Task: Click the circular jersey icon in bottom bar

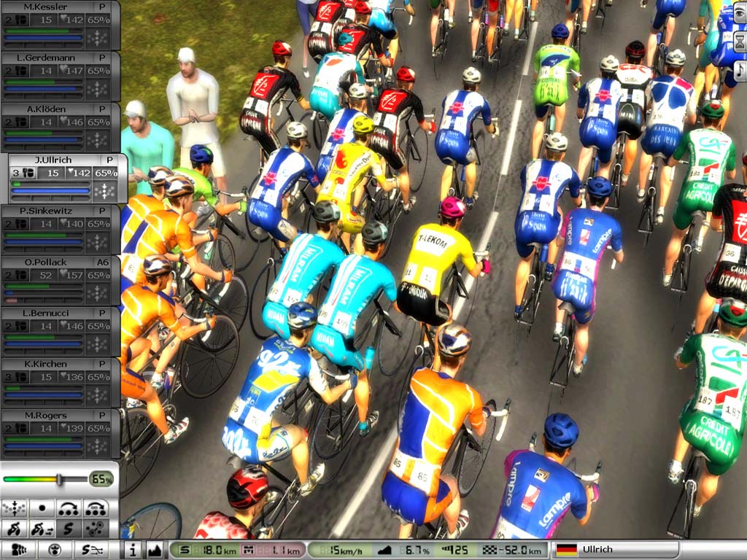Action: [x=55, y=550]
